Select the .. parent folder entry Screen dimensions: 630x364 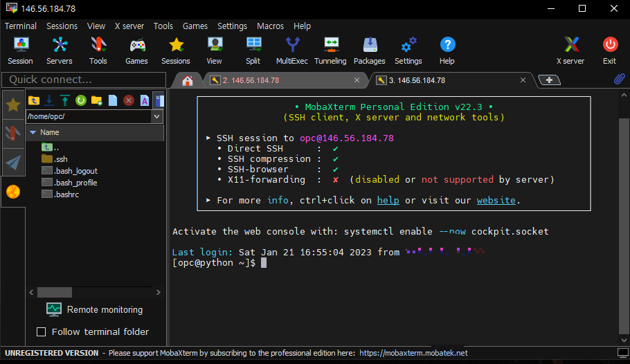(51, 147)
